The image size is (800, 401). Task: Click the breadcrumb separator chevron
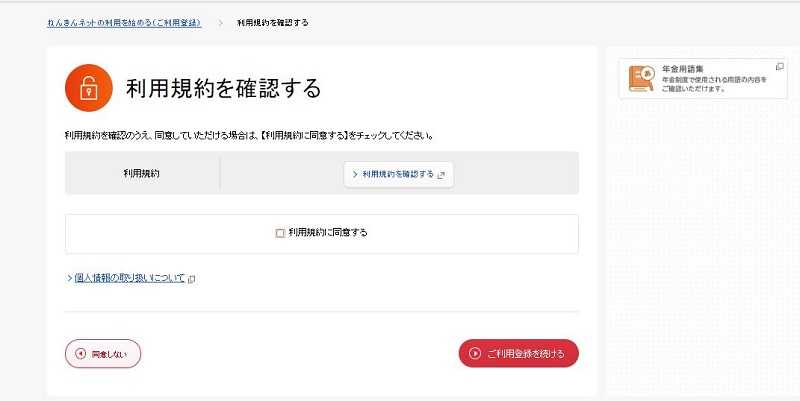(220, 22)
